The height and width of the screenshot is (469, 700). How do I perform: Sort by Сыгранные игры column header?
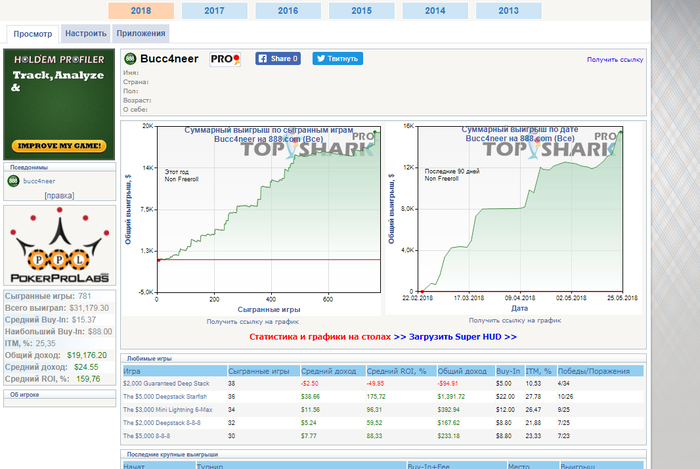click(263, 371)
